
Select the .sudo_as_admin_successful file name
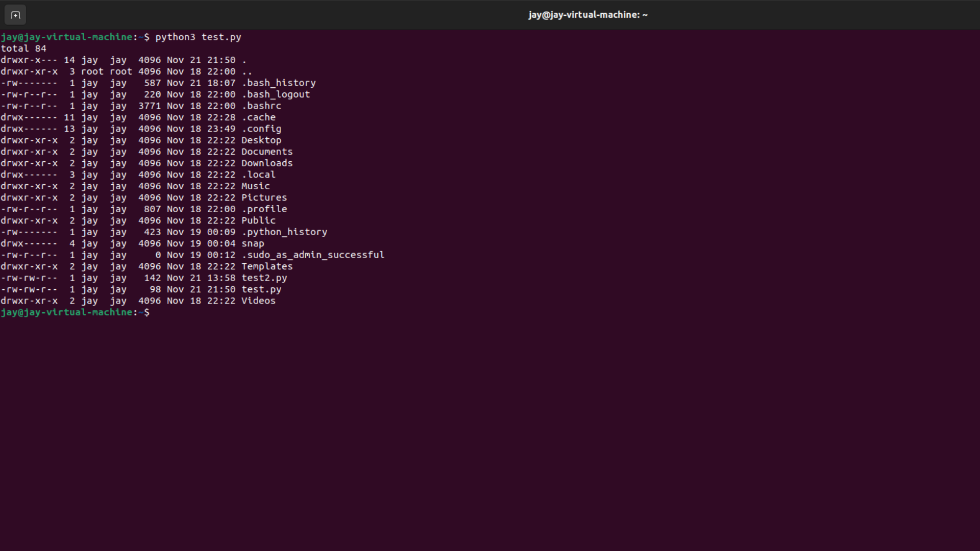click(x=313, y=255)
